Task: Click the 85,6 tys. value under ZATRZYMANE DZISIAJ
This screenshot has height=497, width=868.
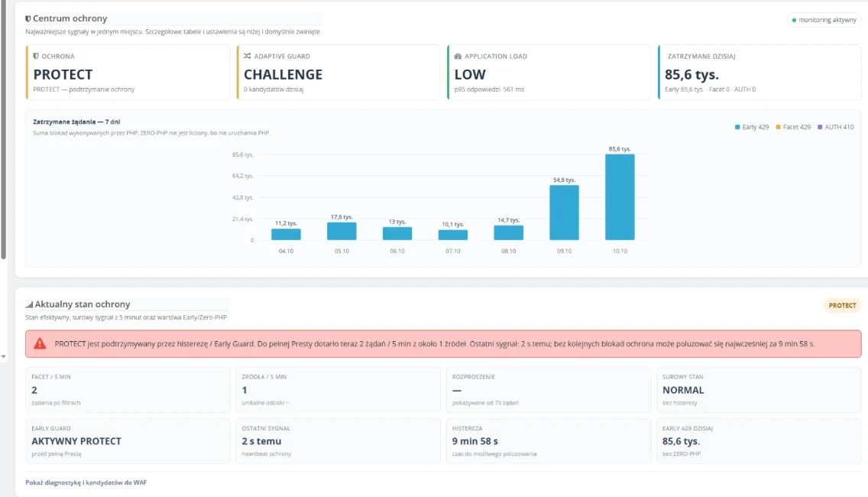Action: pyautogui.click(x=691, y=74)
